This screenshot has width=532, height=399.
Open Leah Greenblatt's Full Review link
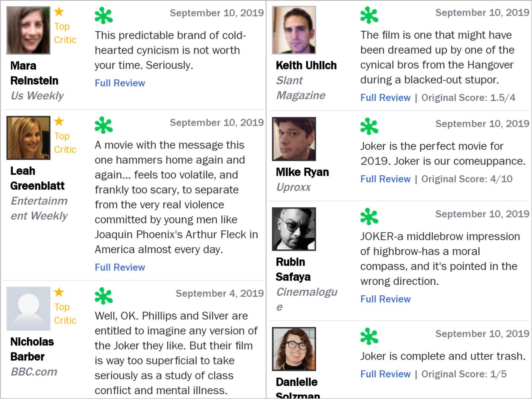[x=120, y=267]
